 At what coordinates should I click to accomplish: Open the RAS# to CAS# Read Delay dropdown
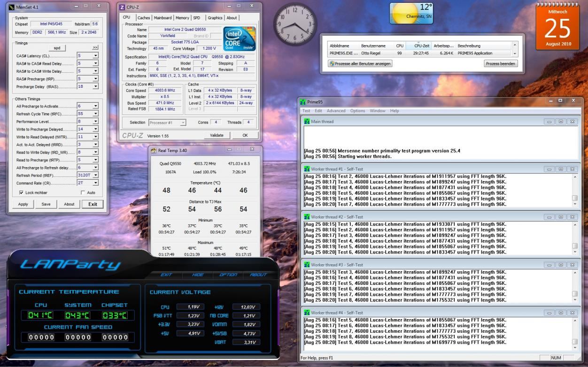point(96,63)
